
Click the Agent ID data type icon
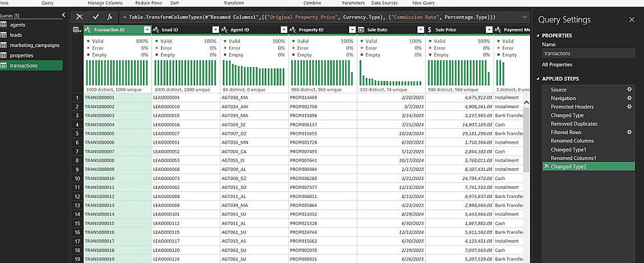coord(224,30)
